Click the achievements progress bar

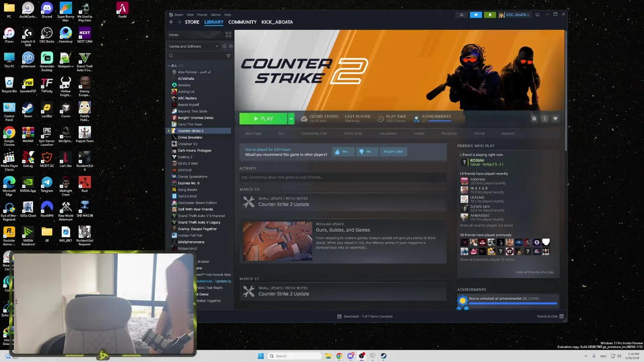pyautogui.click(x=513, y=303)
